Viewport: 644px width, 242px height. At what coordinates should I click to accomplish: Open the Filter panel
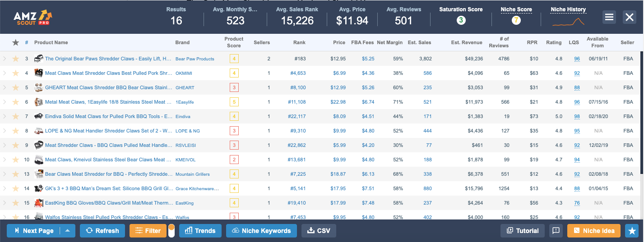(x=148, y=231)
